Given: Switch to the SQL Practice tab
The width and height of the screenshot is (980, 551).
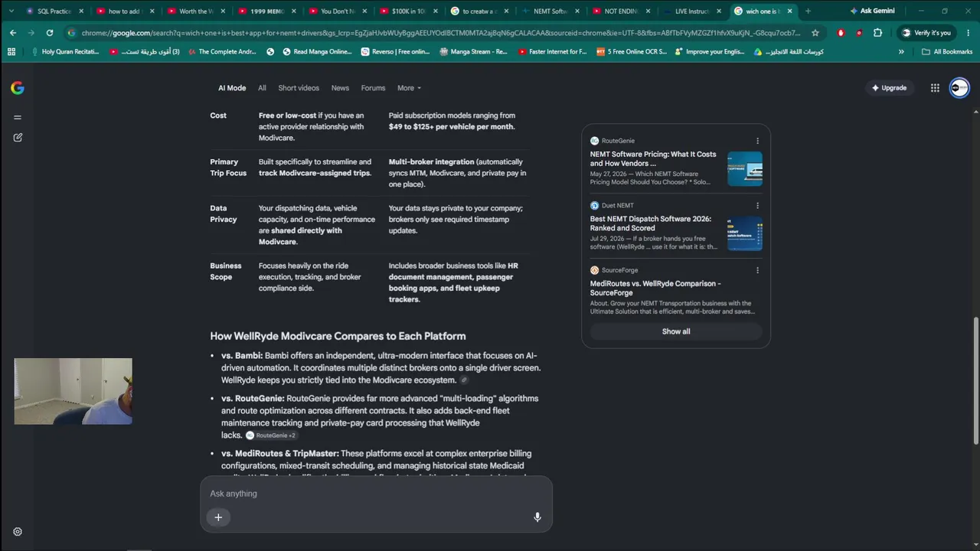Looking at the screenshot, I should click(54, 11).
